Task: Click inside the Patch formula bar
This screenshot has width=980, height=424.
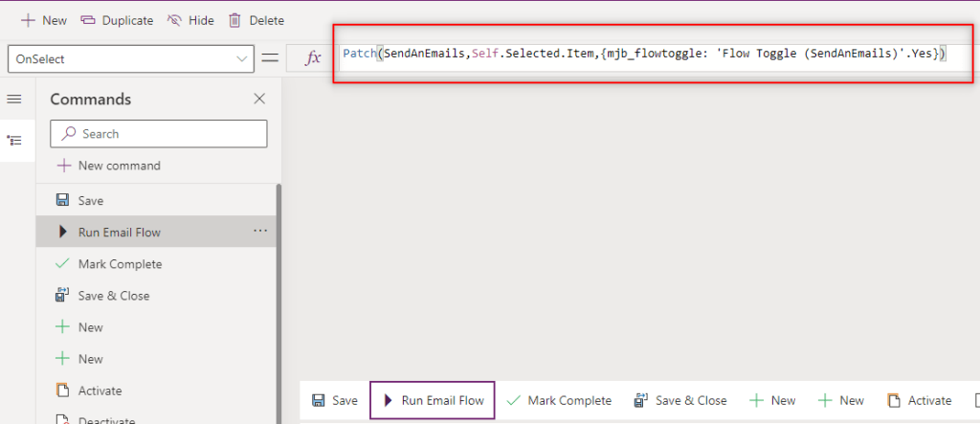Action: coord(643,55)
